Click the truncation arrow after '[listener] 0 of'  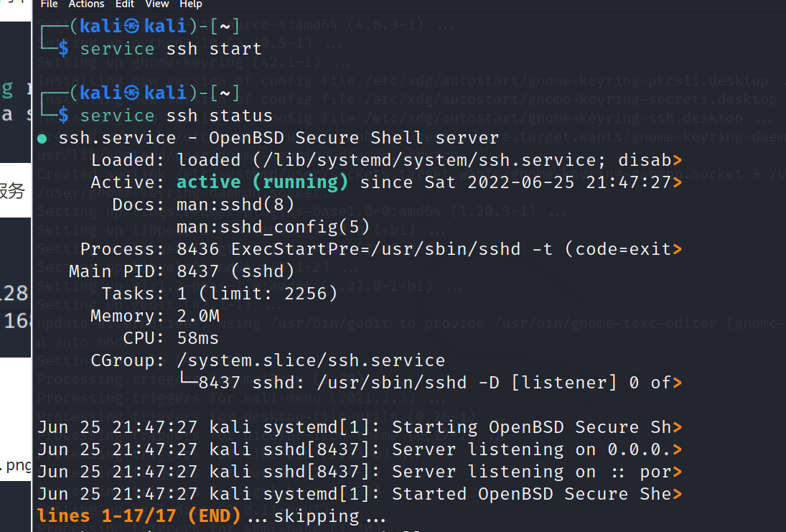(678, 383)
